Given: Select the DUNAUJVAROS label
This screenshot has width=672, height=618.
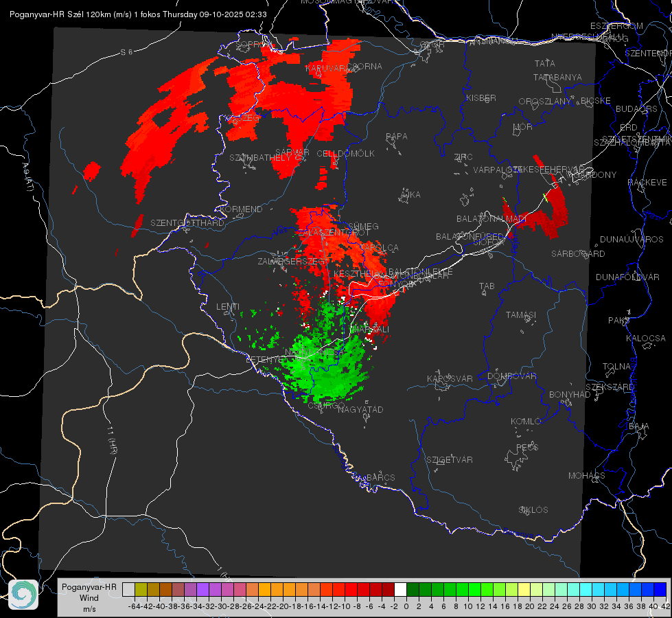Looking at the screenshot, I should pos(632,240).
